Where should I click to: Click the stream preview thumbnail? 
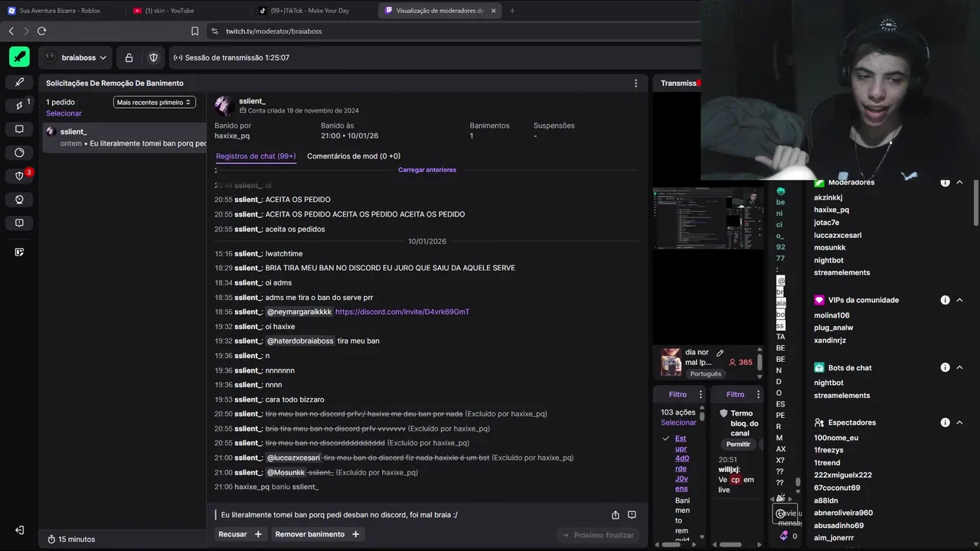(x=708, y=218)
